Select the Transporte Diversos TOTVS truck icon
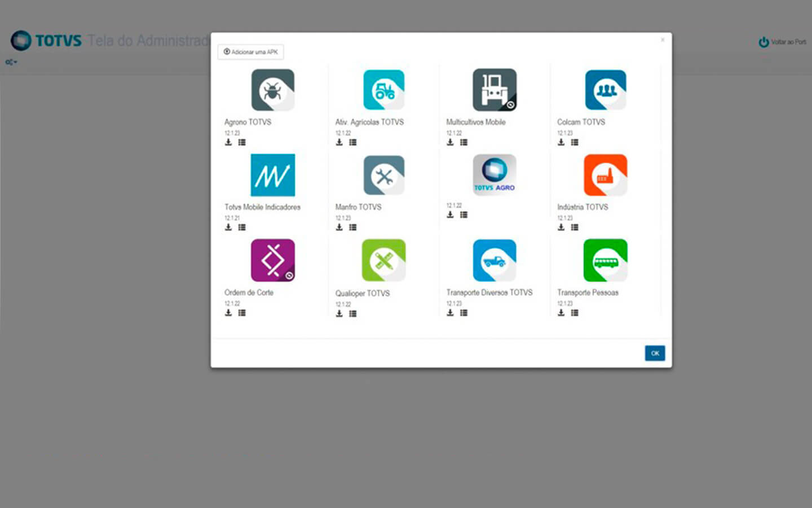 pos(495,260)
